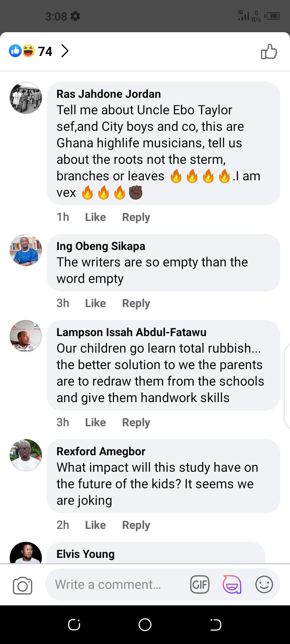This screenshot has width=290, height=644.
Task: Open the camera icon beside comment box
Action: (23, 586)
